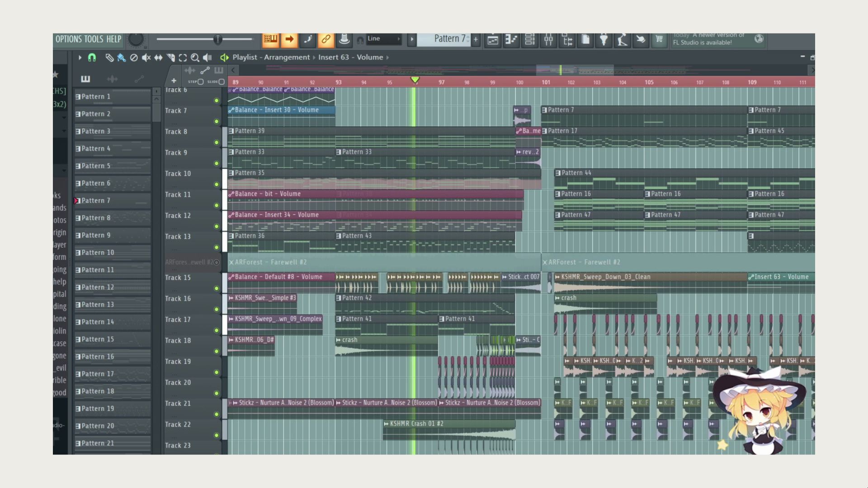868x488 pixels.
Task: Select the Slip tool
Action: coord(158,57)
